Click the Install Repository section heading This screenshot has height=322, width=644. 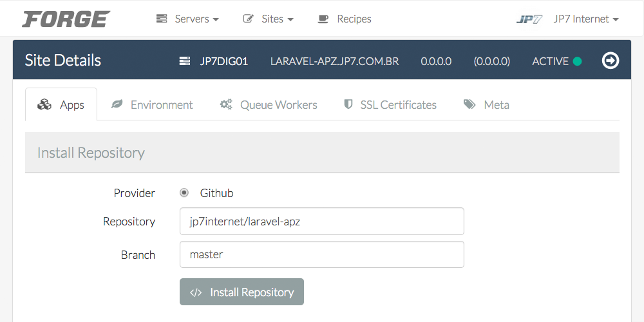coord(91,153)
